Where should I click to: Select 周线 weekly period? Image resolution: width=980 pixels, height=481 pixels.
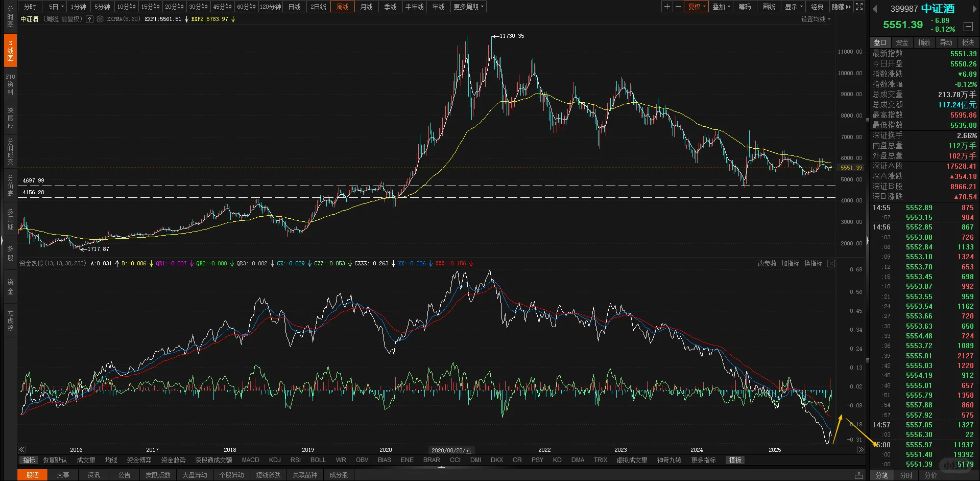[x=342, y=7]
